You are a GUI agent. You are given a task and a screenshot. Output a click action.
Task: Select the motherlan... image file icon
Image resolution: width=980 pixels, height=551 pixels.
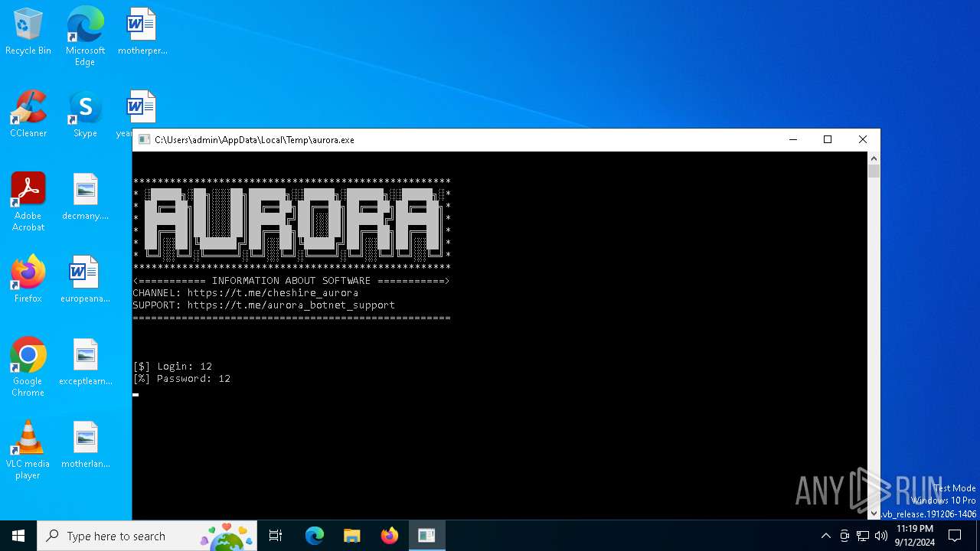click(85, 445)
